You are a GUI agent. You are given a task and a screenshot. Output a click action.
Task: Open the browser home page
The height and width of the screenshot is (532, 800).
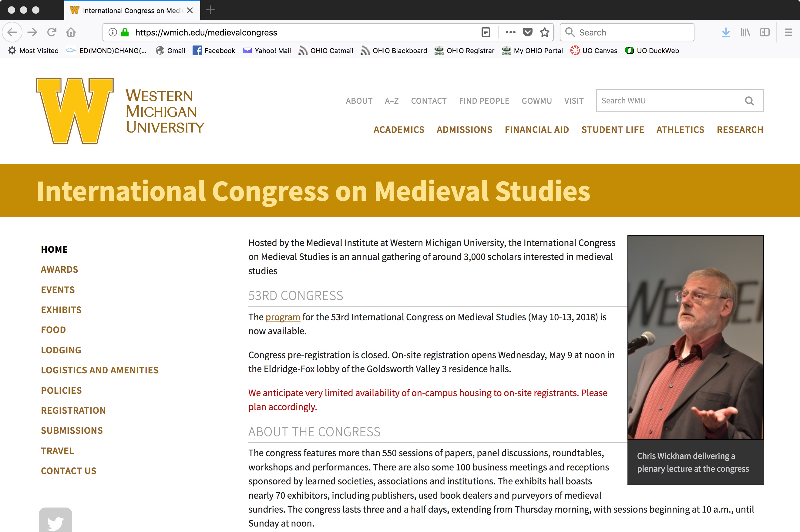coord(71,32)
